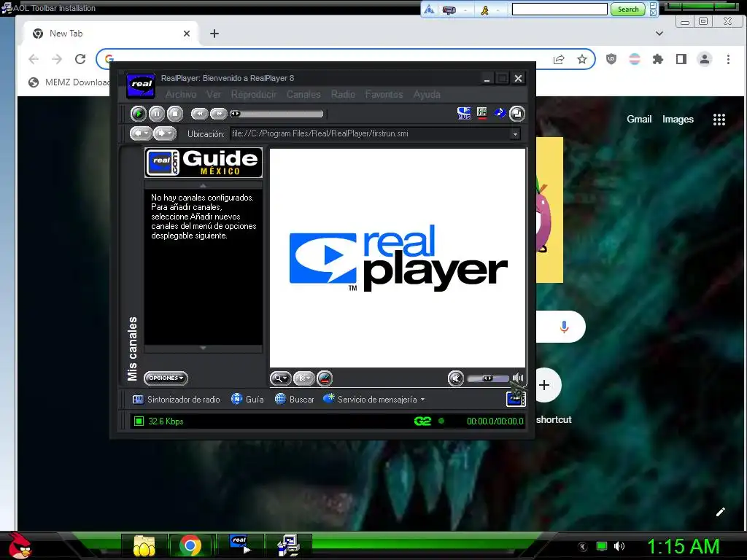Click the Chrome share page icon
Image resolution: width=747 pixels, height=560 pixels.
(559, 59)
